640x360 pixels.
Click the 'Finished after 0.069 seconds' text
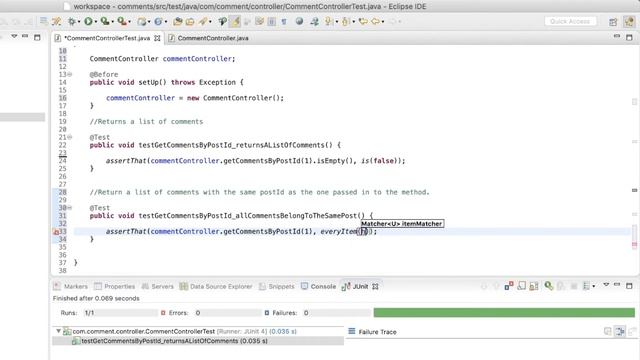[96, 298]
